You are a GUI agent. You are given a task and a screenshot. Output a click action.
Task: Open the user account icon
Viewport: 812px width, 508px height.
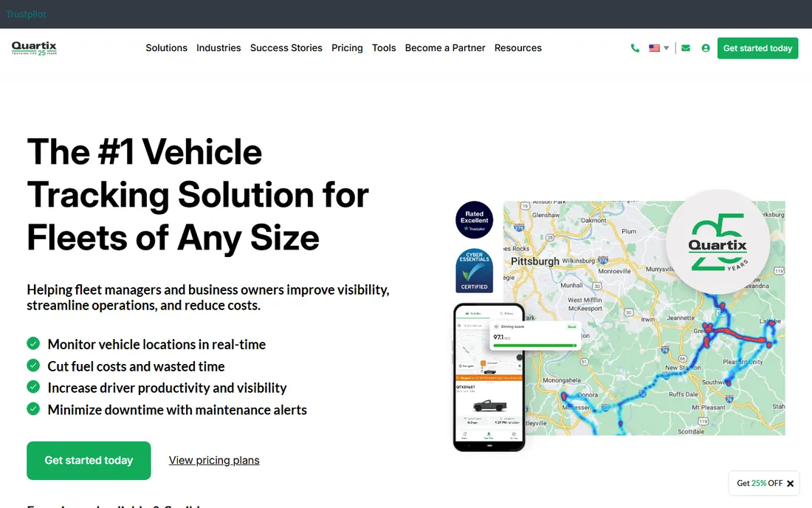pos(705,48)
